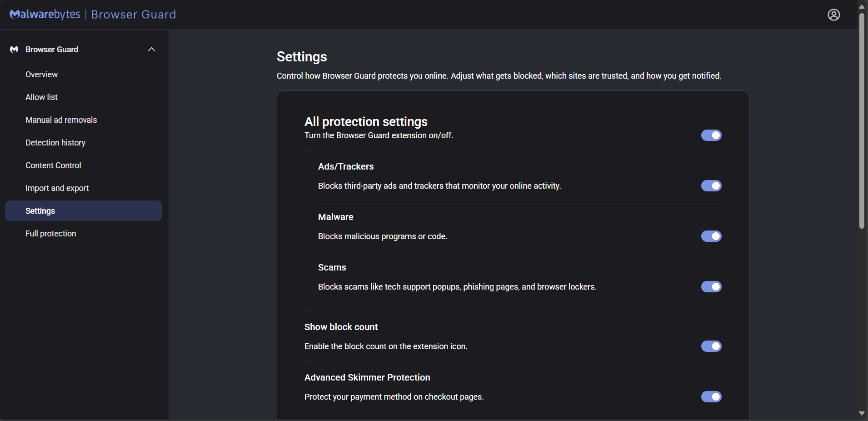Screen dimensions: 868x421
Task: Navigate to Import and export
Action: point(57,188)
